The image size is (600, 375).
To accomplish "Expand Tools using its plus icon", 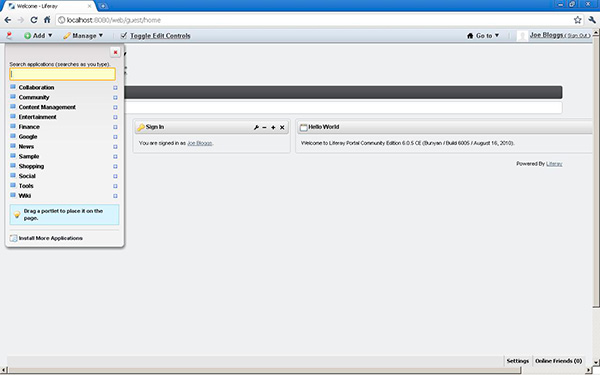I will tap(115, 186).
